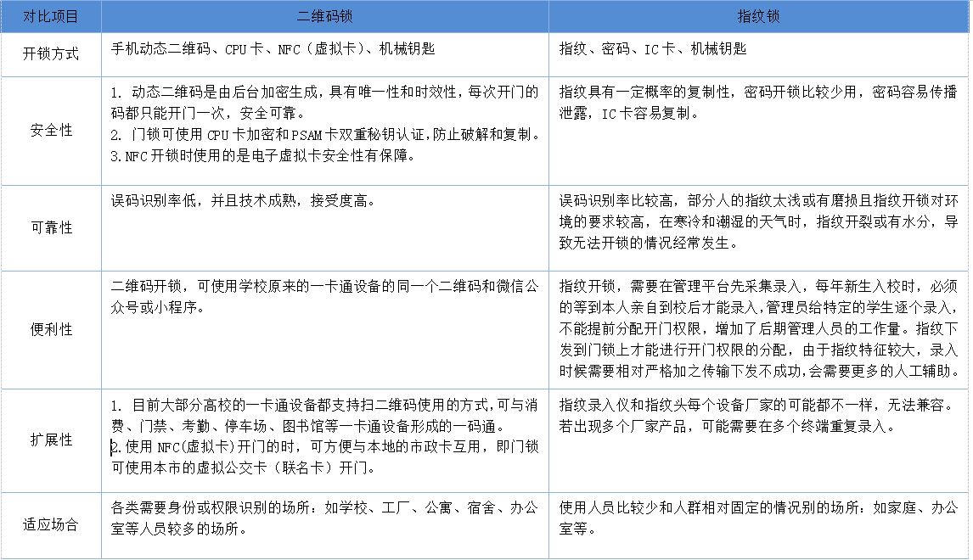Select the 可靠性 row label cell
Screen dimensions: 973x560
tap(51, 227)
